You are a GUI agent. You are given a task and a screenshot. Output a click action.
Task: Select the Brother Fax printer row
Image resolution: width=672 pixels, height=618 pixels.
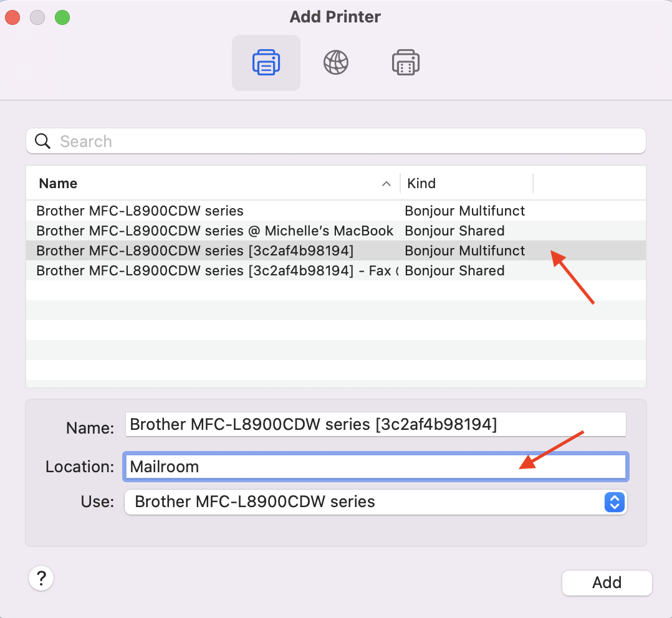[x=336, y=270]
